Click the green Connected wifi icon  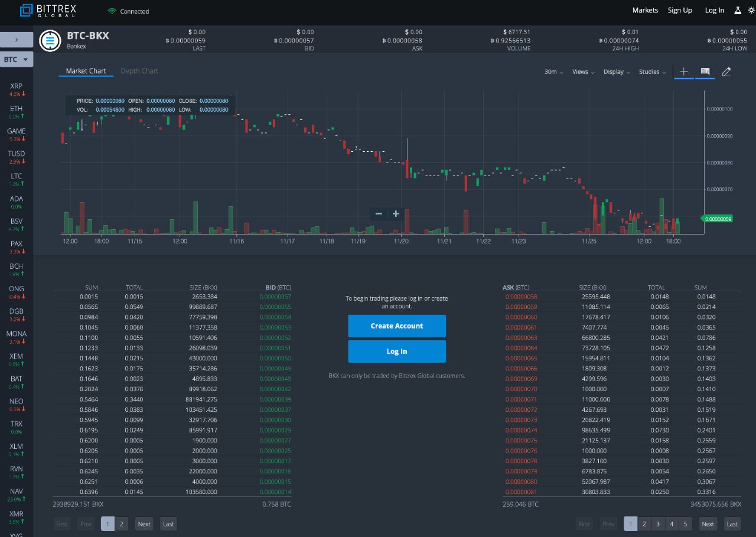112,11
